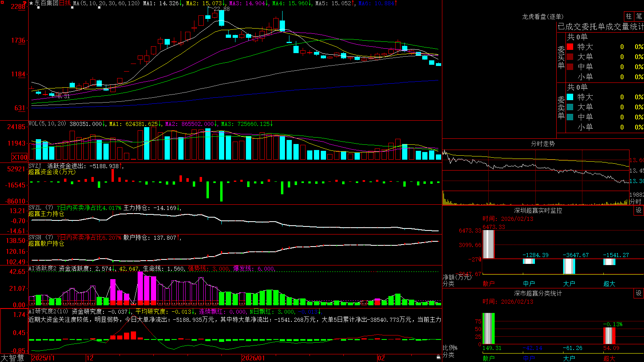This screenshot has width=644, height=362.
Task: Change the 日线 chart period
Action: [65, 3]
